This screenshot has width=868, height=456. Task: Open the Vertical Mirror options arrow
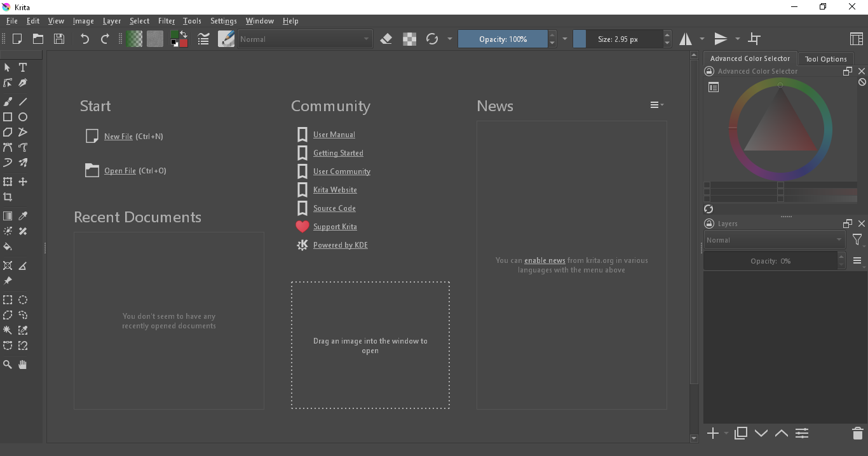click(x=737, y=39)
